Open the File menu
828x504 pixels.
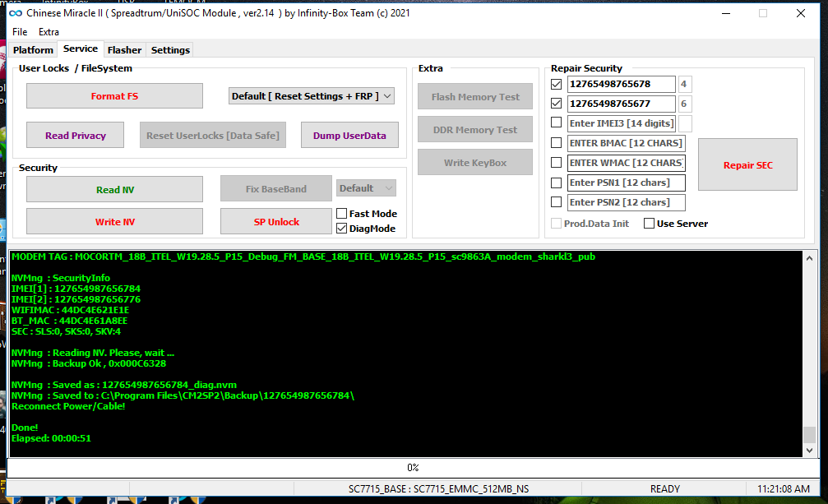pyautogui.click(x=20, y=32)
